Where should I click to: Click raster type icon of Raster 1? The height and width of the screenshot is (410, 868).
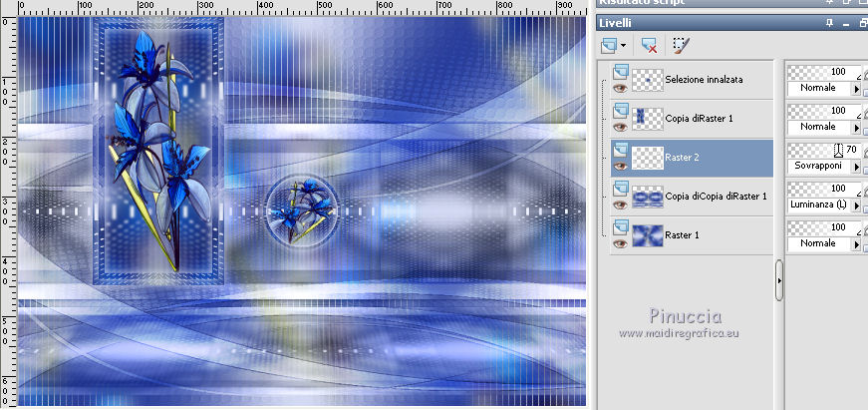[621, 226]
